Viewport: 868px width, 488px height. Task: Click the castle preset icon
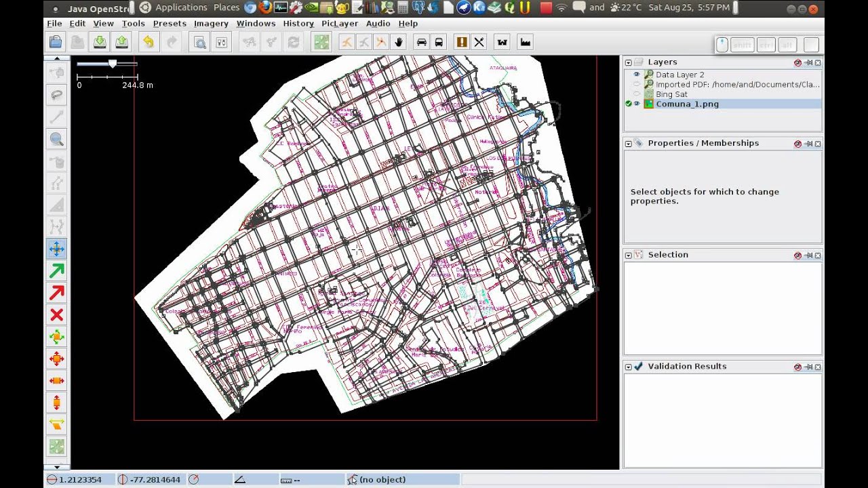click(x=502, y=42)
